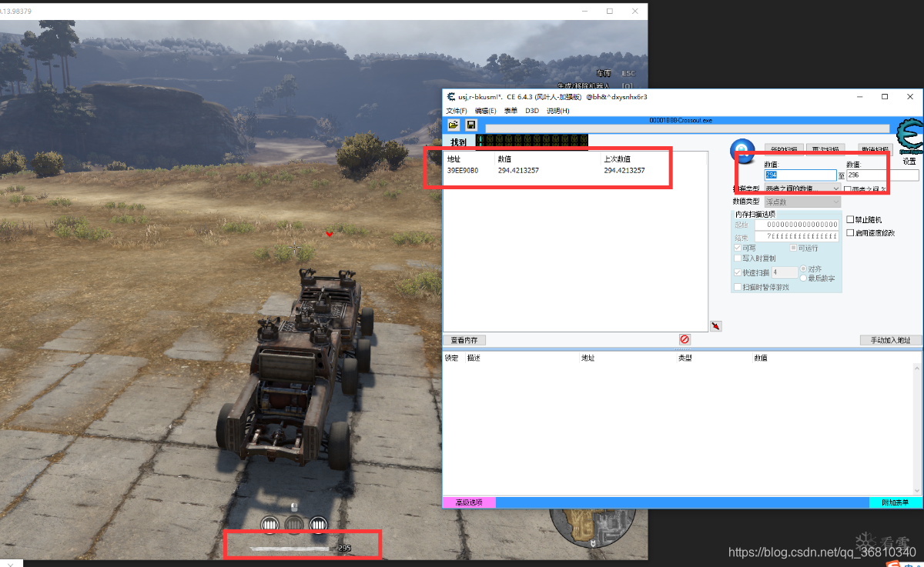Open the 扫描类型 scan type dropdown

[x=802, y=188]
